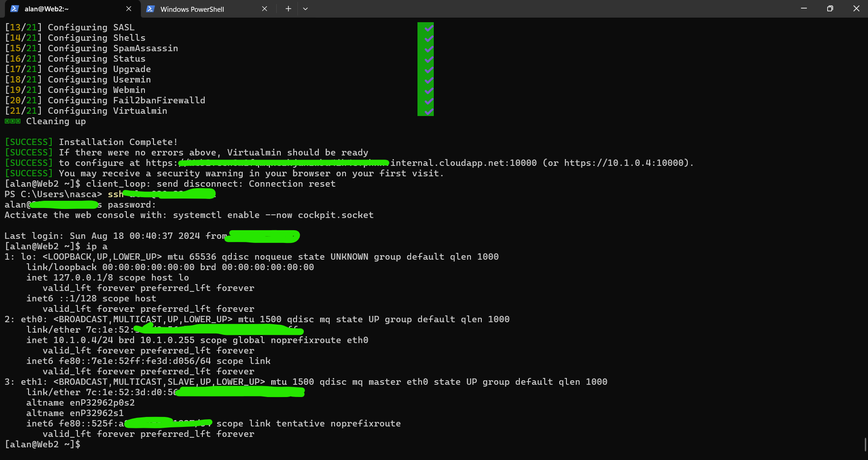Click the 'ip a' command text
The image size is (868, 460).
pos(97,247)
